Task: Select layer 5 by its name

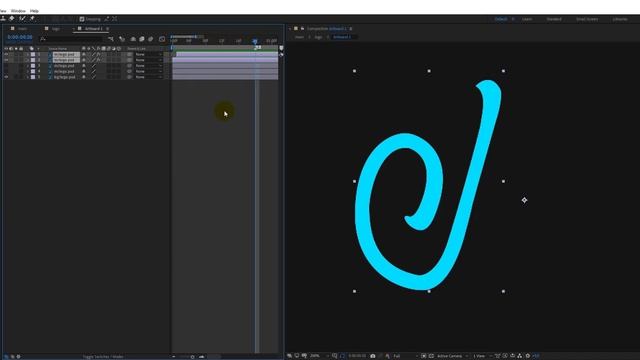Action: pyautogui.click(x=64, y=77)
